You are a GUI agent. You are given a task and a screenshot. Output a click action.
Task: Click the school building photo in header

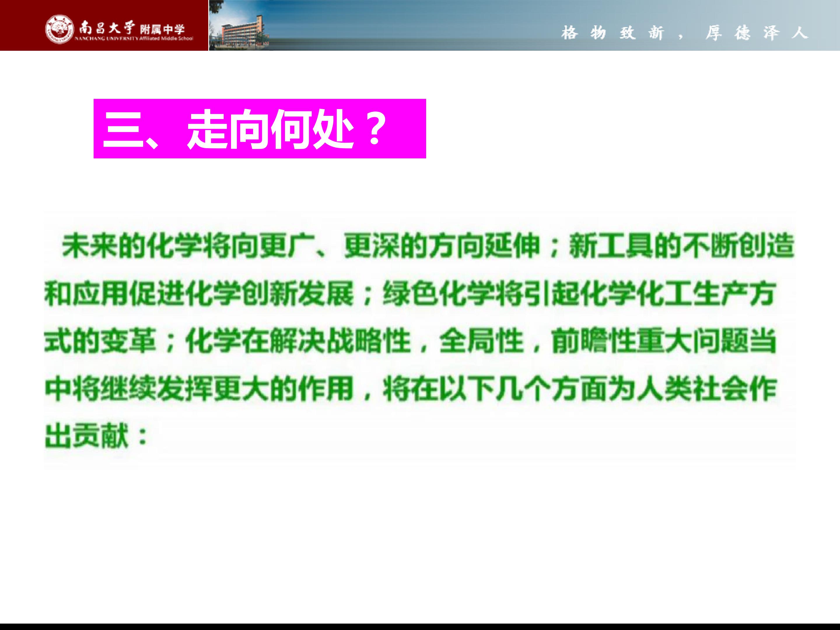pos(239,25)
